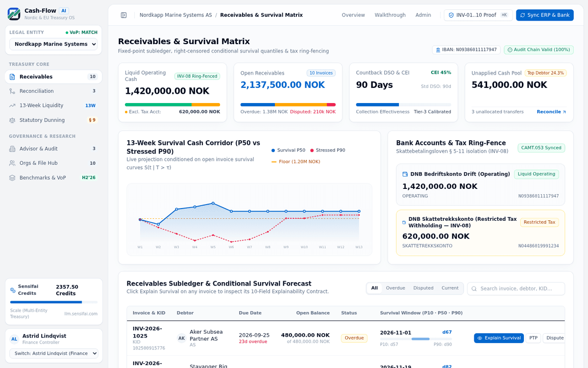
Task: Click Explain Survival for INV-2026-1025
Action: click(x=499, y=338)
